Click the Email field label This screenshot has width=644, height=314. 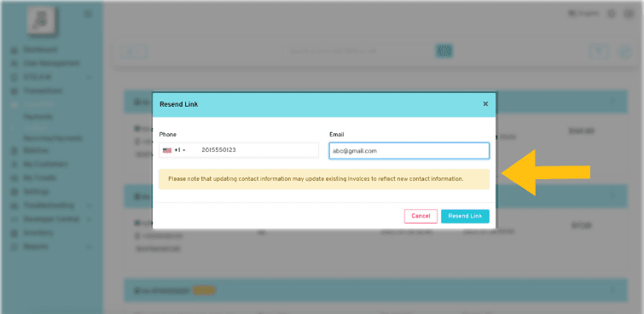(337, 135)
